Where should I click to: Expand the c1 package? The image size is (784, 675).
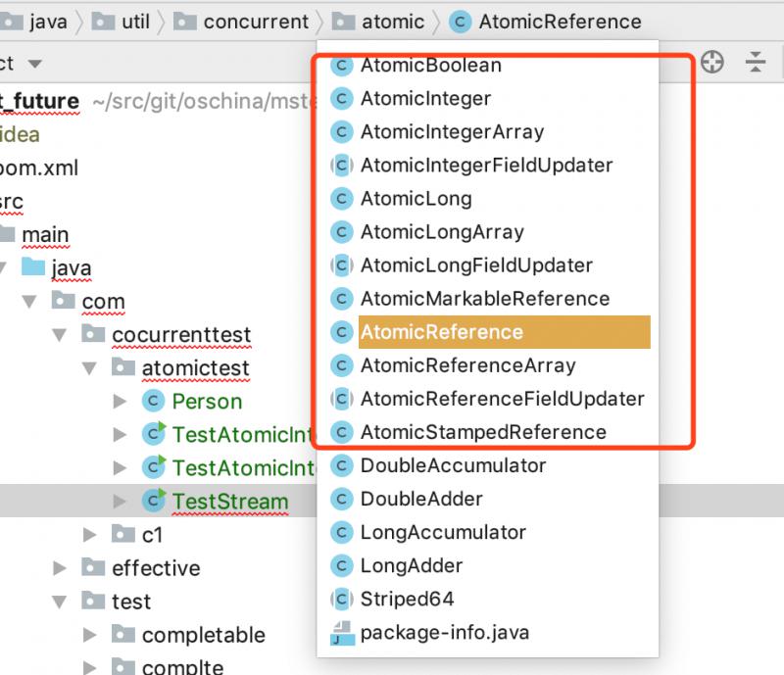point(89,535)
